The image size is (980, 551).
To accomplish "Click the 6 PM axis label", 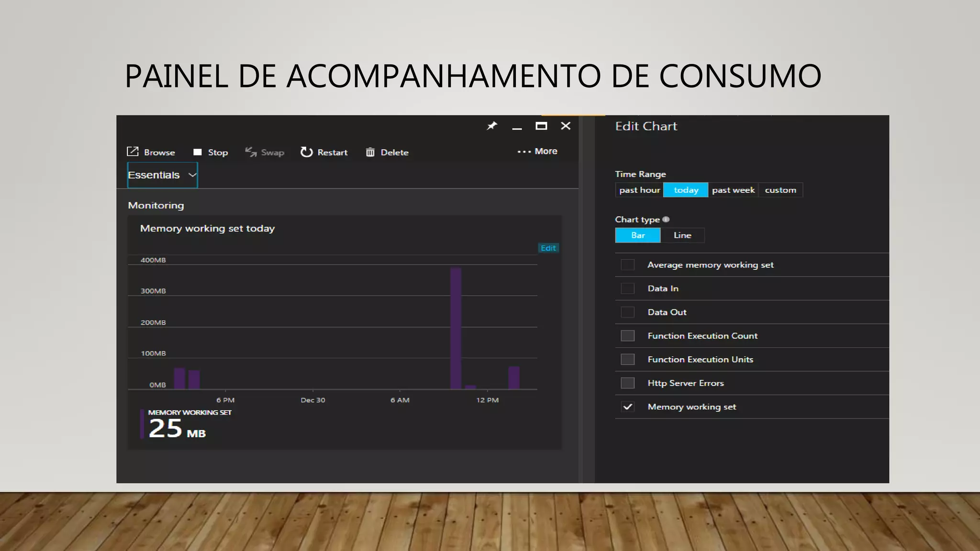I will click(225, 400).
